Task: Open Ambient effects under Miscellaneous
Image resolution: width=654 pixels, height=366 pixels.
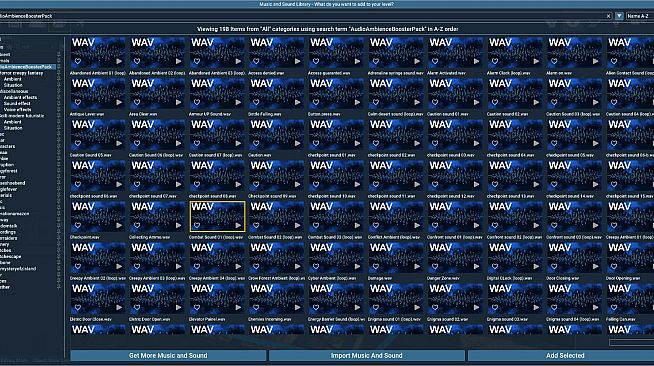Action: [20, 97]
